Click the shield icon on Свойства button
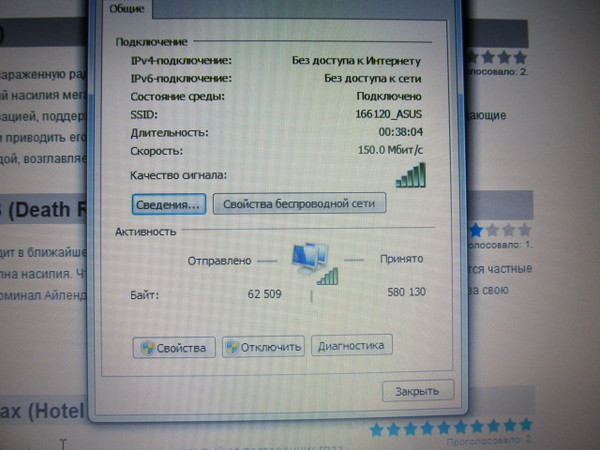Screen dimensions: 600x450 (x=147, y=348)
